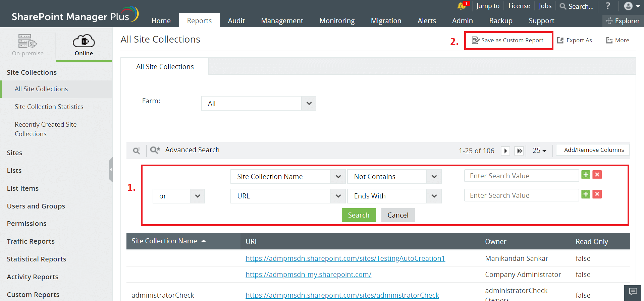Collapse the left sidebar panel
The height and width of the screenshot is (301, 644).
pyautogui.click(x=111, y=170)
